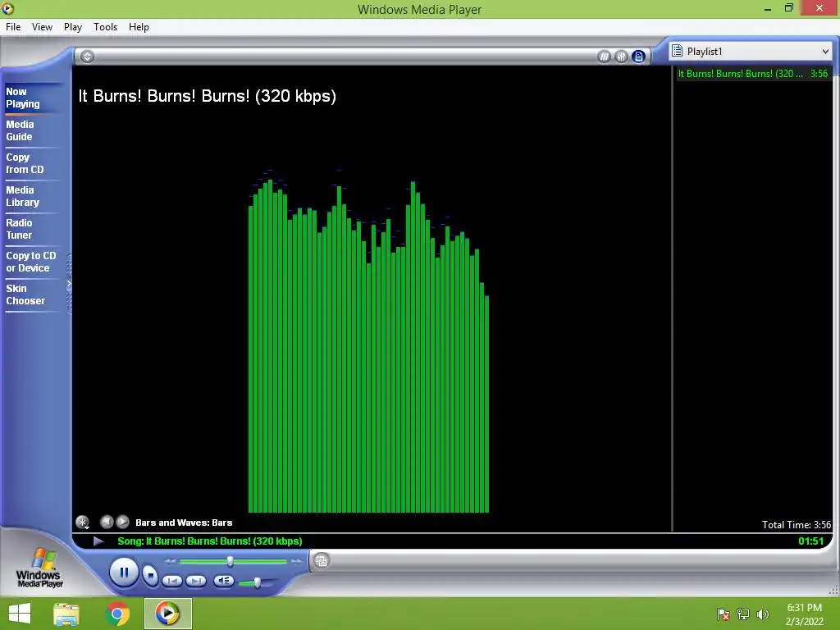Open the Windows Start button
The width and height of the screenshot is (840, 630).
(20, 614)
